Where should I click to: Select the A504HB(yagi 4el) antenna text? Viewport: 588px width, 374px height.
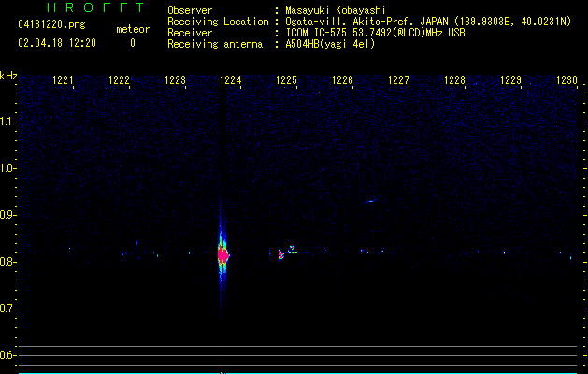(330, 44)
